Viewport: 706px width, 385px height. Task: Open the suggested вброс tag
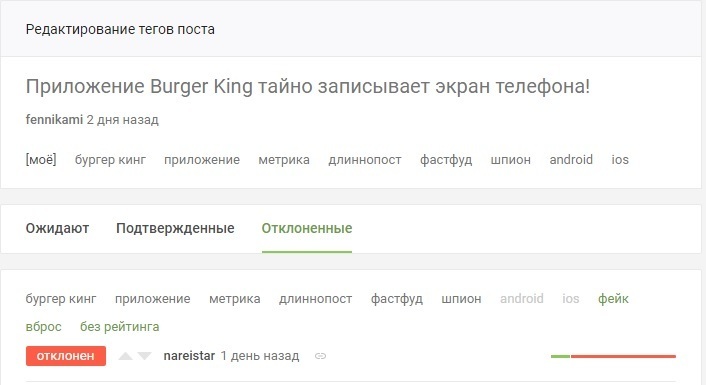pyautogui.click(x=44, y=326)
